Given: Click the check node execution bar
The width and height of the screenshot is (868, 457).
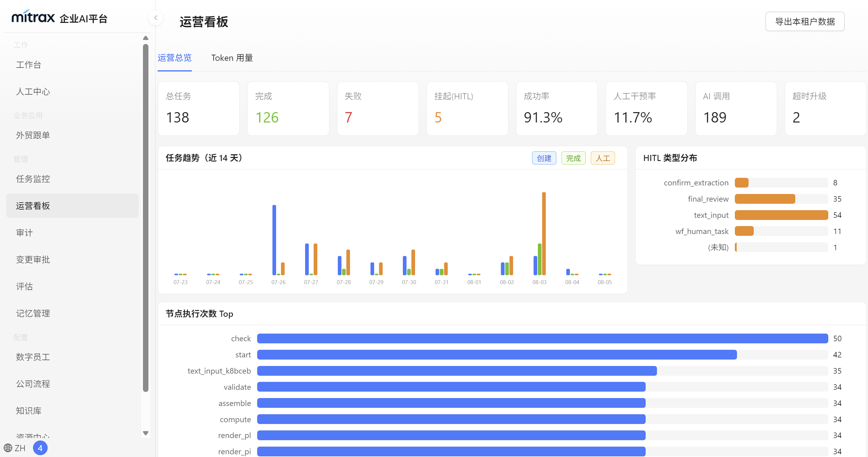Looking at the screenshot, I should click(542, 338).
